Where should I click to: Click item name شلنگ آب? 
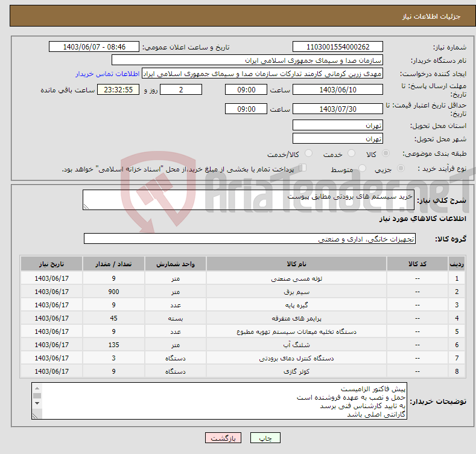click(x=296, y=345)
